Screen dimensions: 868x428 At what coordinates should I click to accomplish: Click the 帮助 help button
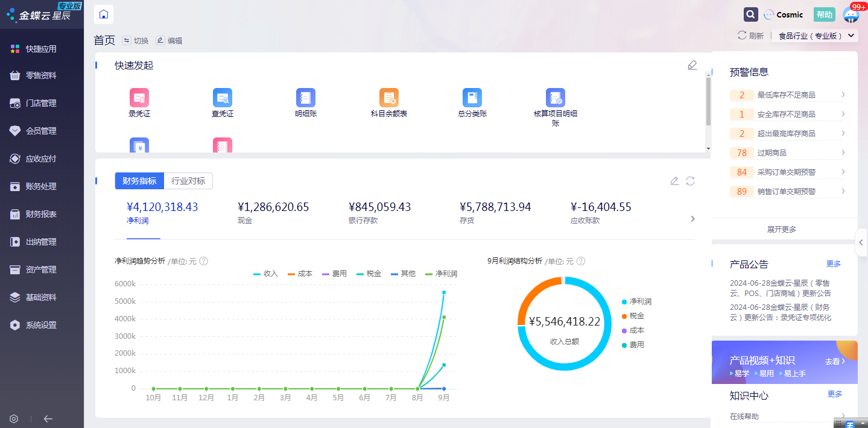[x=824, y=14]
